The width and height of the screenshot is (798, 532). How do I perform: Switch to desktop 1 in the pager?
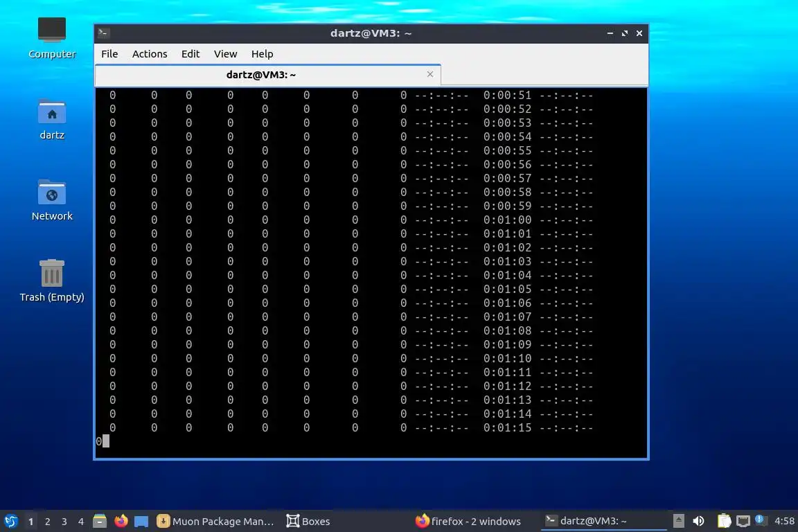pyautogui.click(x=30, y=522)
